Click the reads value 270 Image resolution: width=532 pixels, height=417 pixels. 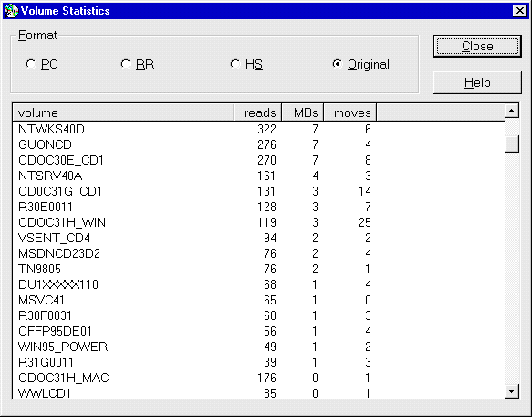267,160
